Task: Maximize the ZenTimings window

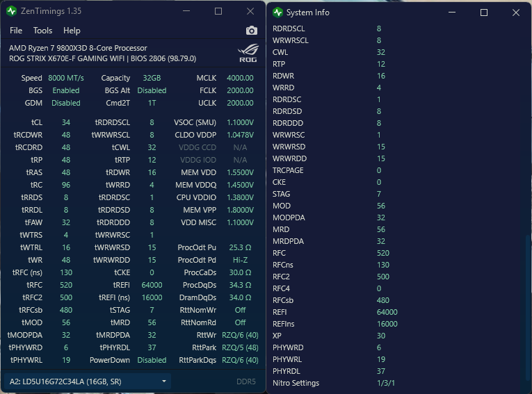Action: tap(218, 11)
